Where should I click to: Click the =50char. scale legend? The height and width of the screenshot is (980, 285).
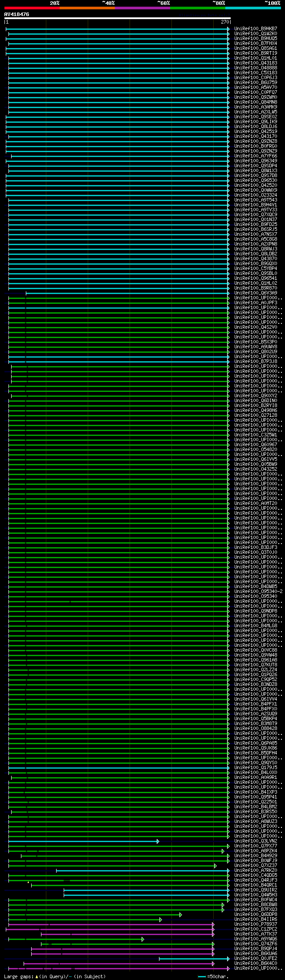tap(213, 976)
